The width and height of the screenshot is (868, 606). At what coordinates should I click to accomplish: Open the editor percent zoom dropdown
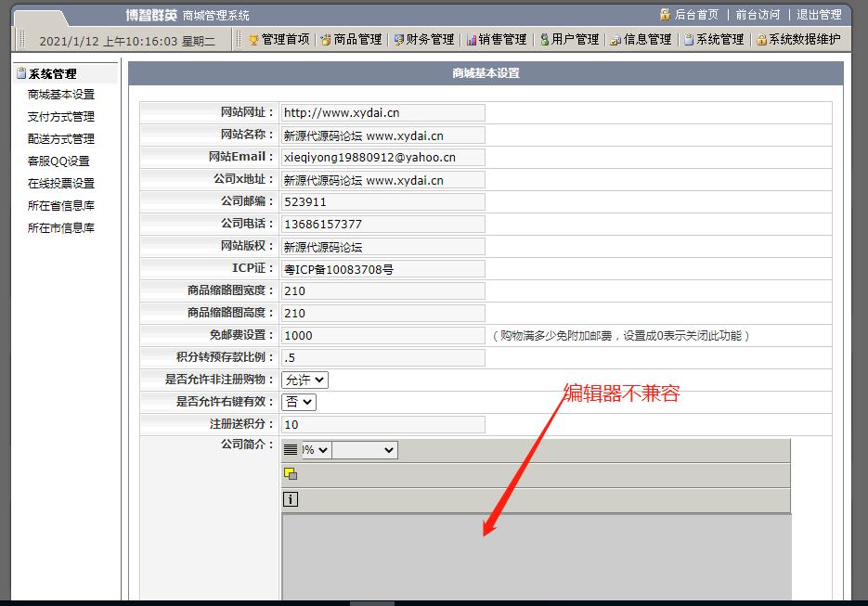pyautogui.click(x=316, y=450)
